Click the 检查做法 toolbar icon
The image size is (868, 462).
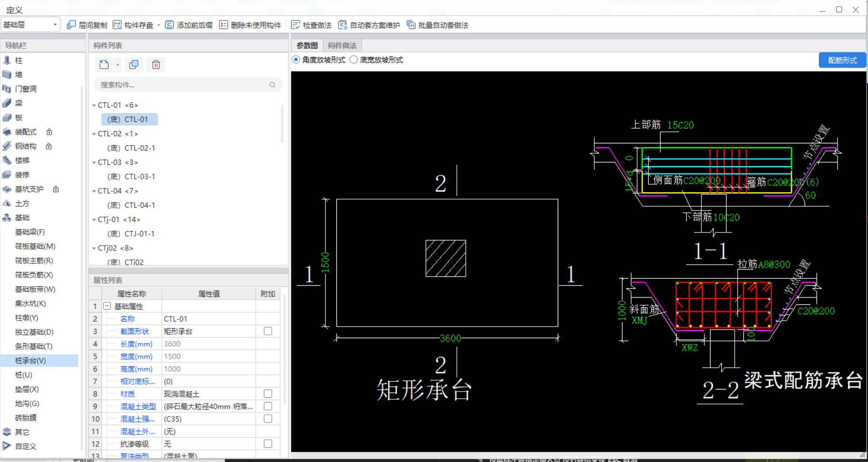click(x=296, y=25)
